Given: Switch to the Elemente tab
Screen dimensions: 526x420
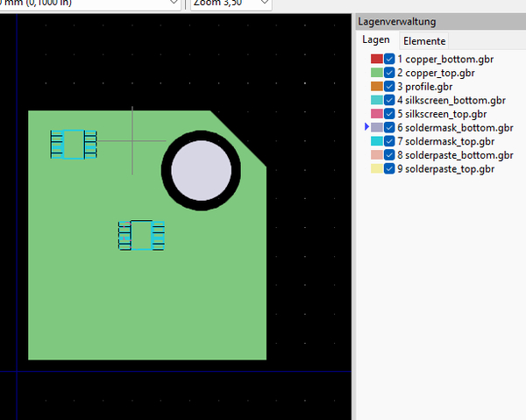Looking at the screenshot, I should 424,41.
